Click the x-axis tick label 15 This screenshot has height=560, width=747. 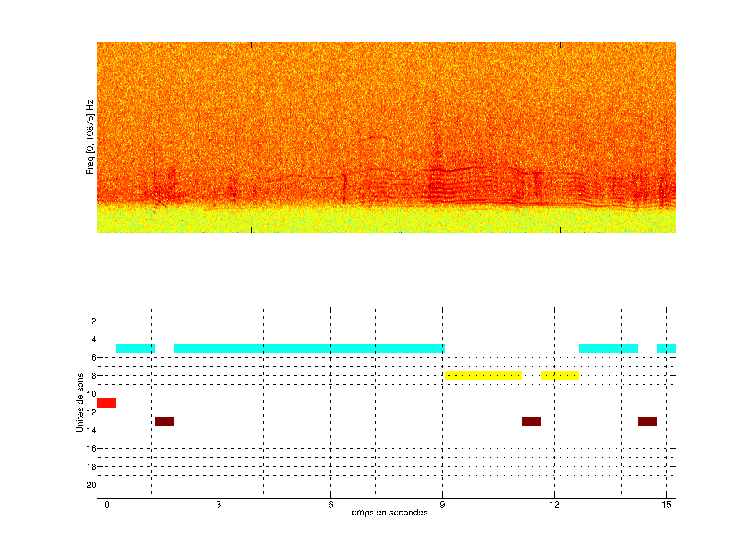pyautogui.click(x=666, y=505)
